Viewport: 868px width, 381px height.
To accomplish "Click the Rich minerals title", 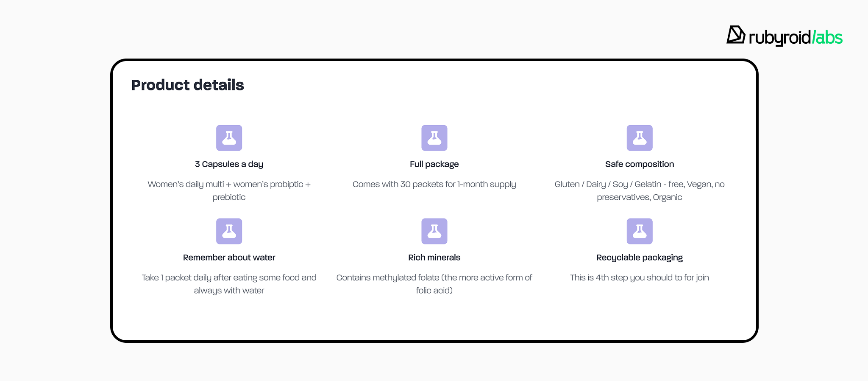I will point(434,258).
